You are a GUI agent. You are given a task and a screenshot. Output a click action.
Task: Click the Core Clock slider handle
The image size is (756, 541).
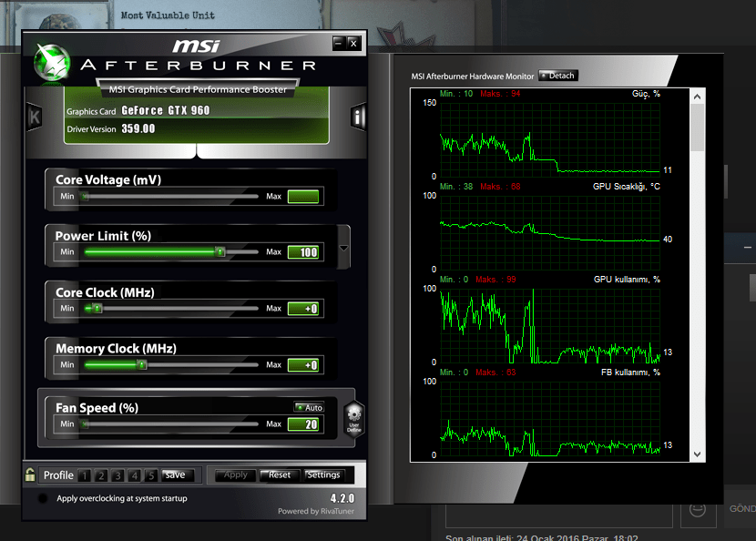coord(97,308)
